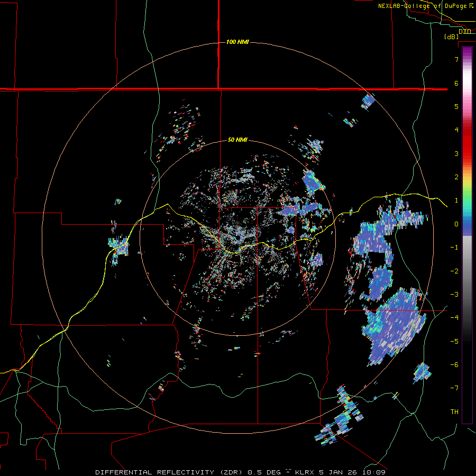Click the '-6' label on the dB color scale
The image size is (476, 476).
click(x=454, y=365)
